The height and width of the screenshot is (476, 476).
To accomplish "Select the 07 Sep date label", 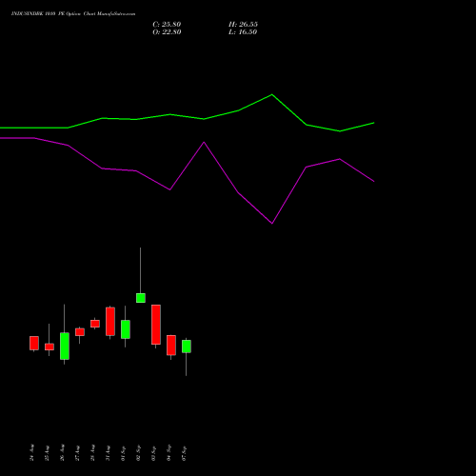I will [184, 453].
